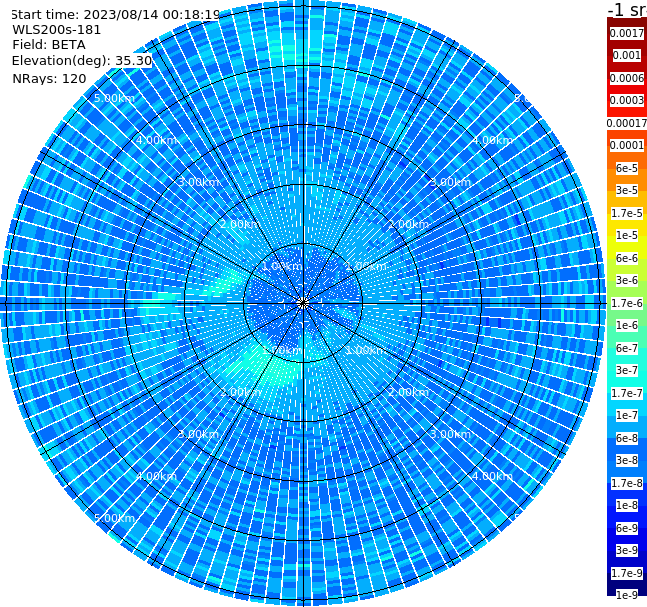The width and height of the screenshot is (647, 607).
Task: Select the 1e-6 colorbar label
Action: coord(627,325)
